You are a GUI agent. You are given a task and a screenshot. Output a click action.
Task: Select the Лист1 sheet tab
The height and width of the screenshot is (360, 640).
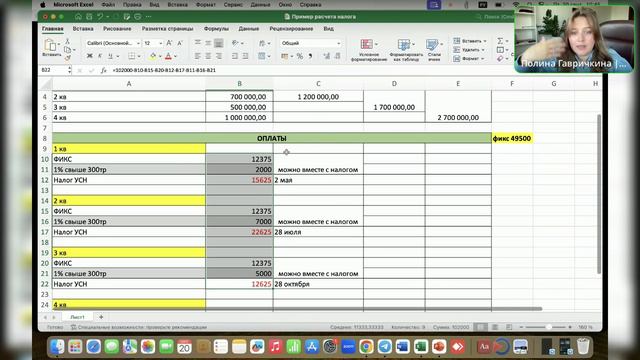(x=77, y=317)
